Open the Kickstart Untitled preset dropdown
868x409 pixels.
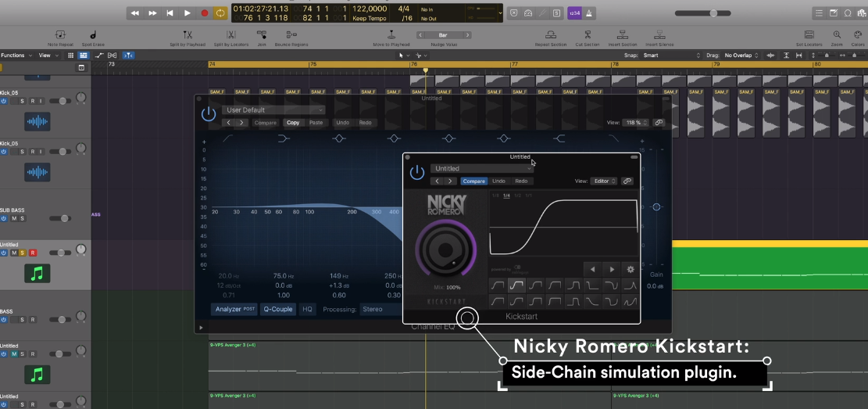point(481,168)
